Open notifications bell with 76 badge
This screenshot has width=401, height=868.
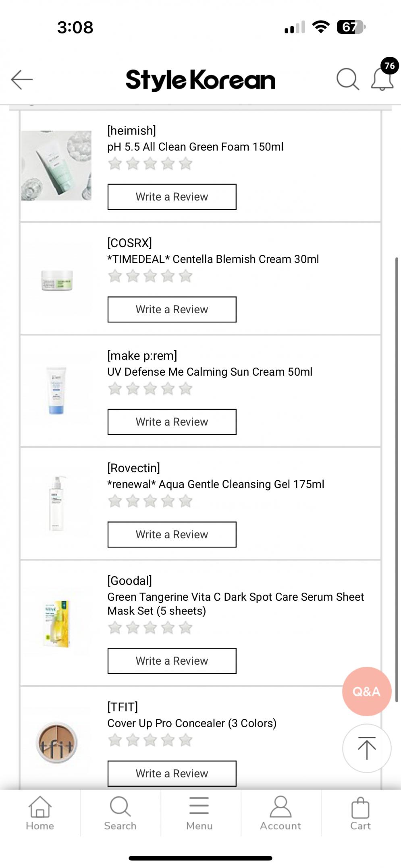click(382, 79)
